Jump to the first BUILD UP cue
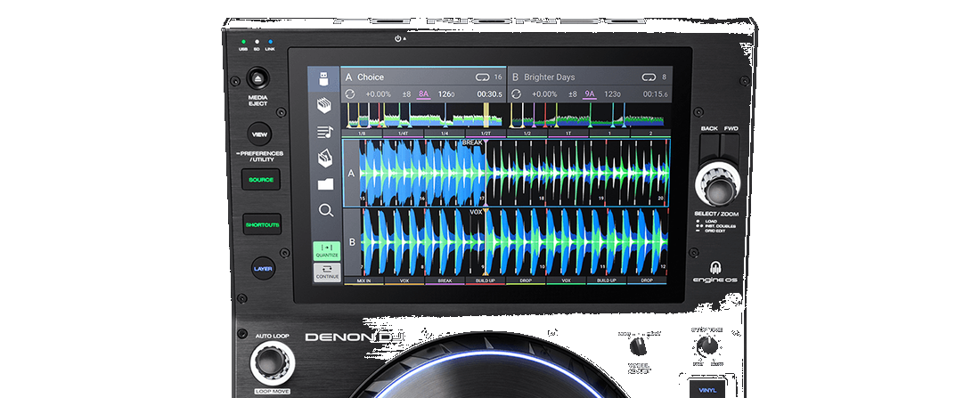This screenshot has height=398, width=980. (x=486, y=281)
